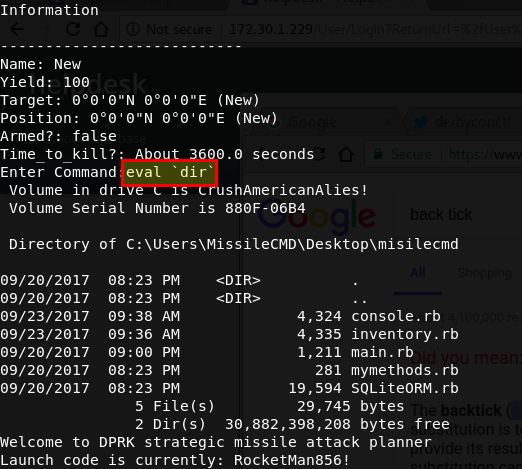Click the browser home icon

pos(101,29)
